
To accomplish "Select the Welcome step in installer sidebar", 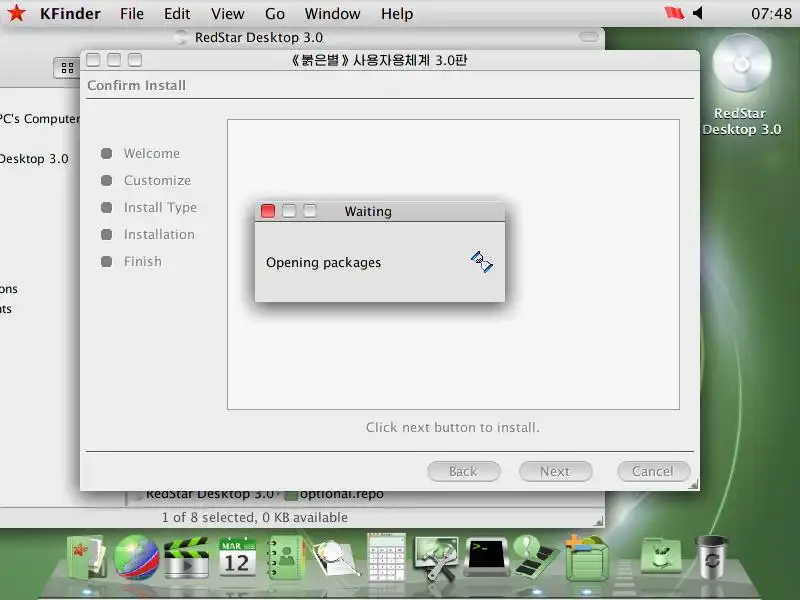I will pos(152,154).
